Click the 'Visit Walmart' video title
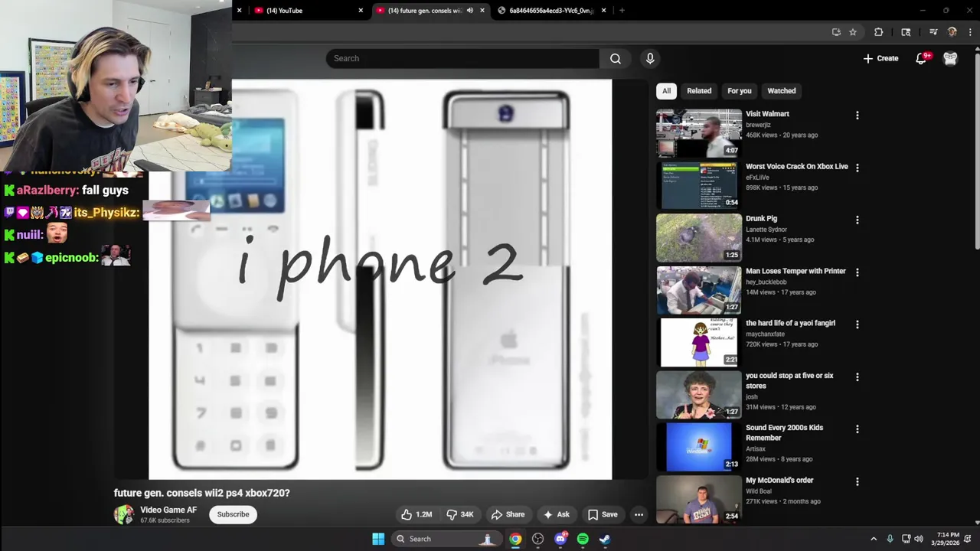Image resolution: width=980 pixels, height=551 pixels. (767, 114)
